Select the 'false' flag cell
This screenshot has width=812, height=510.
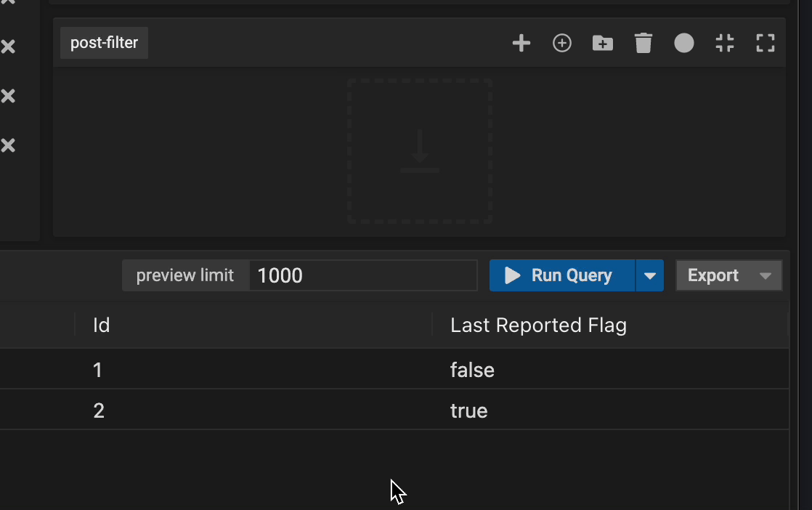[x=611, y=370]
